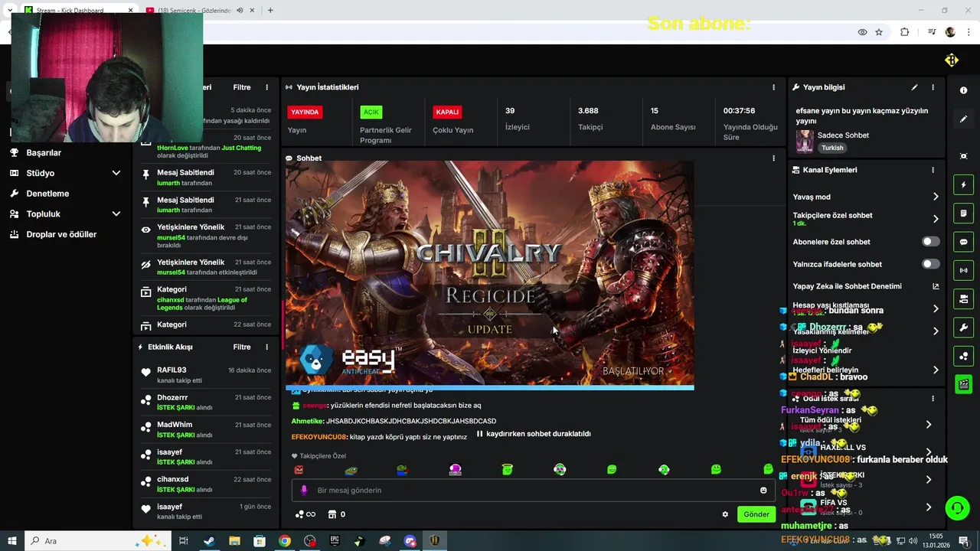Open Tüm ödül istekleri chevron
The height and width of the screenshot is (551, 980).
(929, 425)
